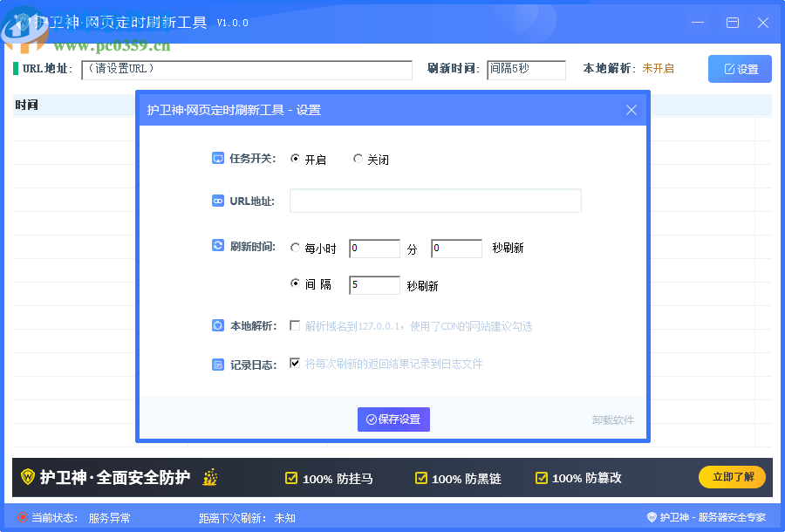Click the 本地解析 globe icon
Image resolution: width=785 pixels, height=532 pixels.
pyautogui.click(x=216, y=325)
